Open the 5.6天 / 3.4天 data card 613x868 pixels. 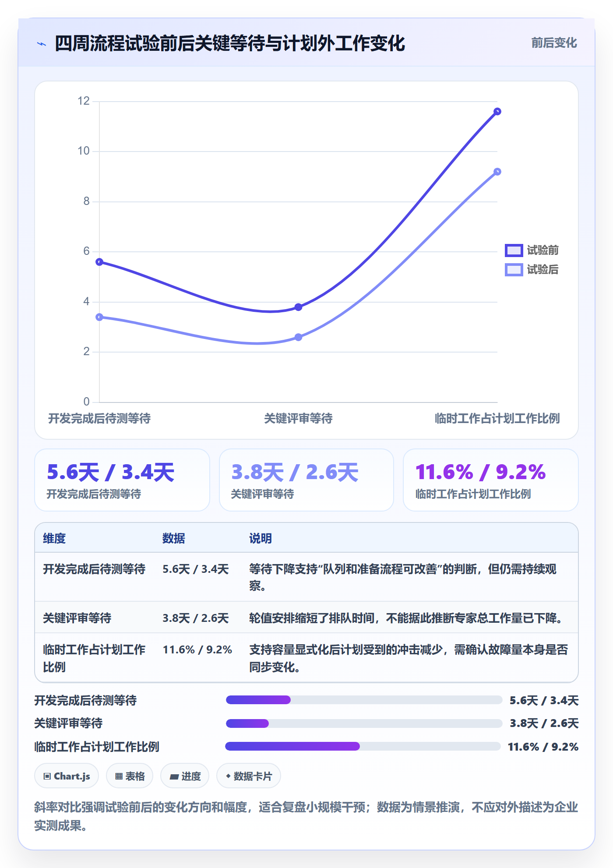click(x=122, y=480)
